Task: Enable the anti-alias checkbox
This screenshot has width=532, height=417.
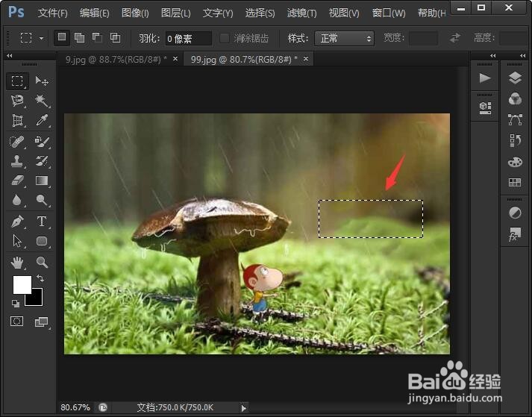Action: pyautogui.click(x=225, y=38)
